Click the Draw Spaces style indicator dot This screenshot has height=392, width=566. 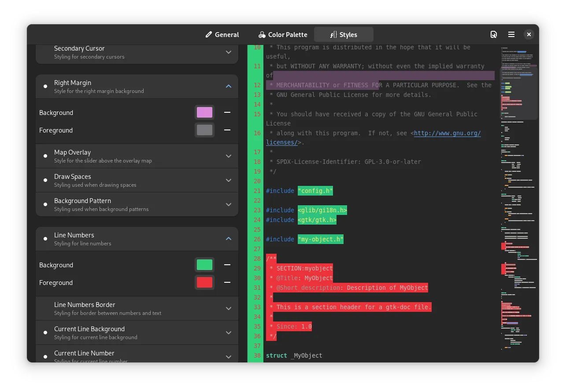(45, 180)
